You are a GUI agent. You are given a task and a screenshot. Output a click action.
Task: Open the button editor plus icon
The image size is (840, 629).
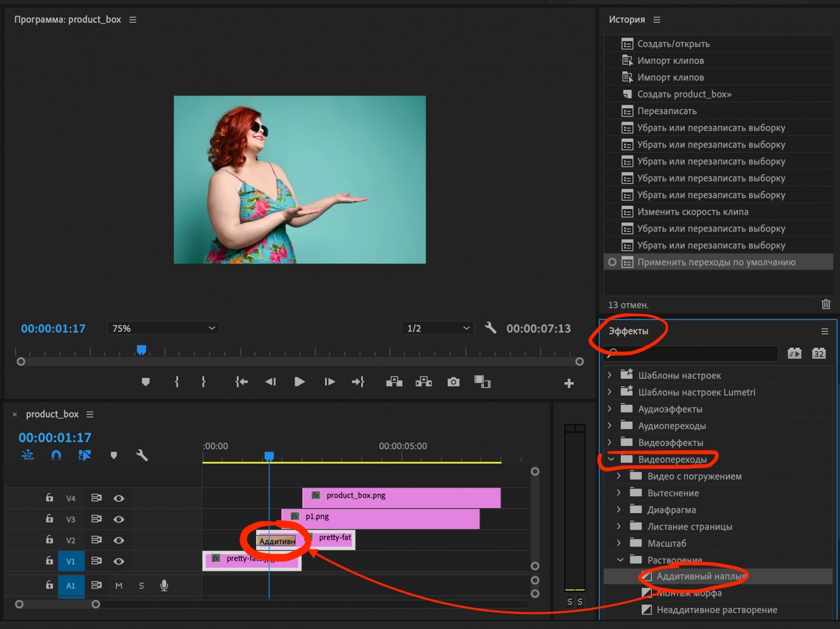(569, 383)
